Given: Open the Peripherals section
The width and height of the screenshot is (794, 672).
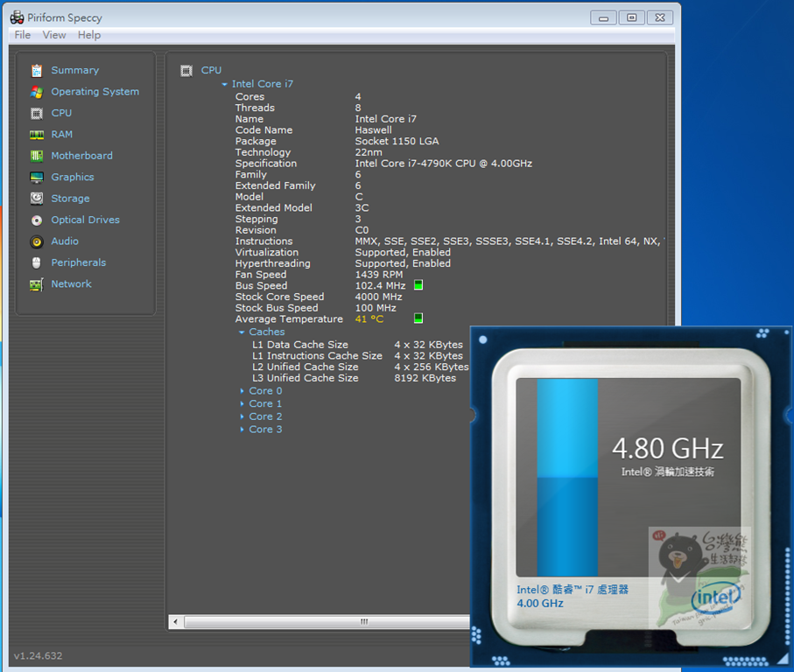Looking at the screenshot, I should [x=79, y=262].
